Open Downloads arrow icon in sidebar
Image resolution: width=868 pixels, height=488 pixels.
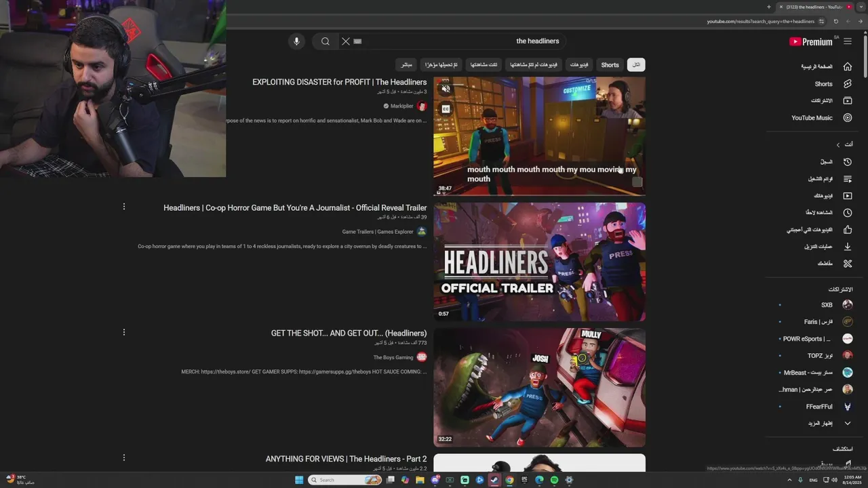click(848, 247)
